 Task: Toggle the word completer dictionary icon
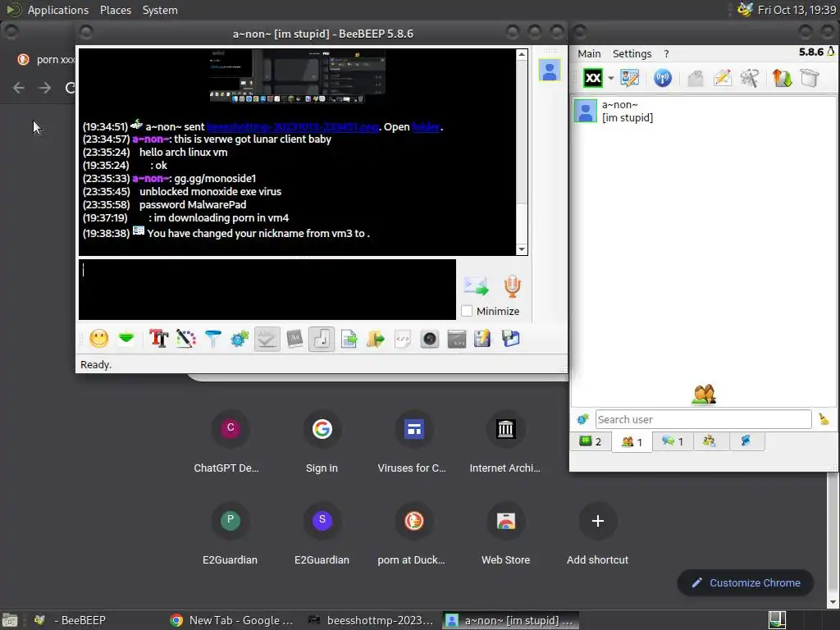coord(294,339)
